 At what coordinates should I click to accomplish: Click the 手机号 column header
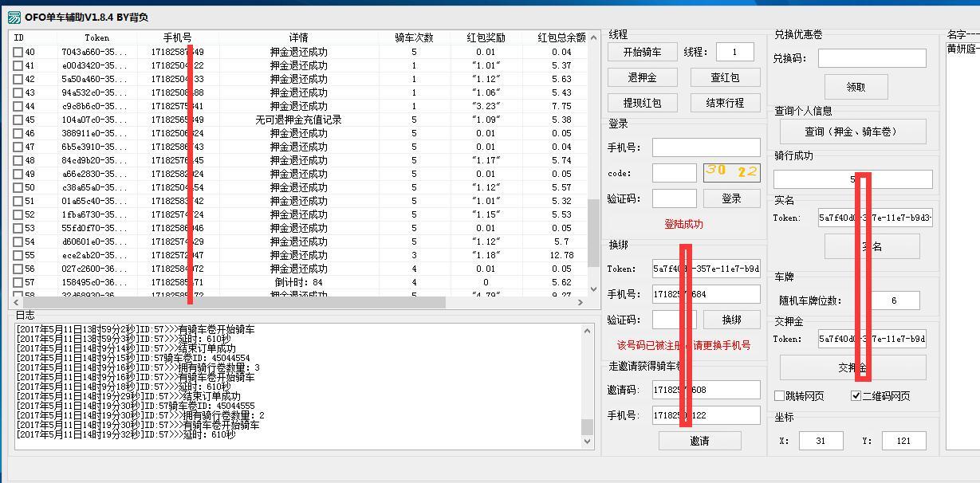[x=177, y=37]
